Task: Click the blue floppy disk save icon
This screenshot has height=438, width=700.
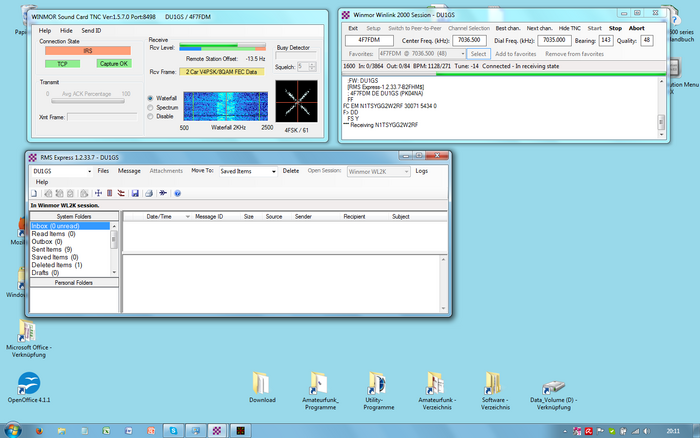Action: tap(135, 193)
